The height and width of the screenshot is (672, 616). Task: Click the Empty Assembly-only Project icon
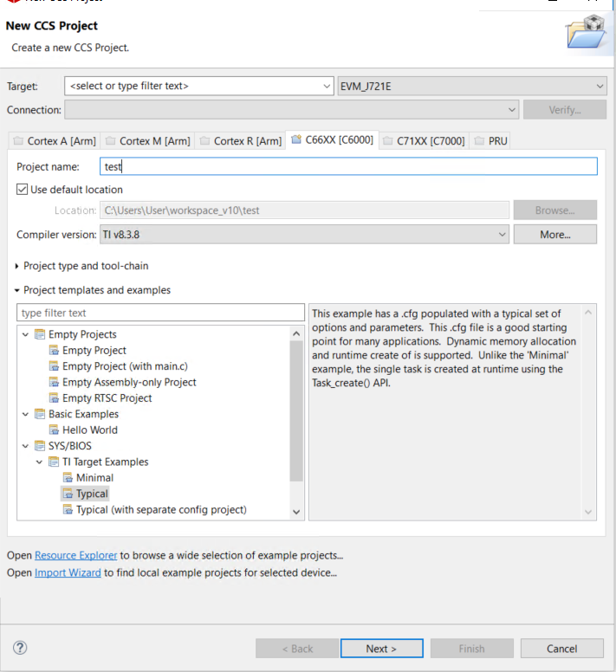(55, 382)
